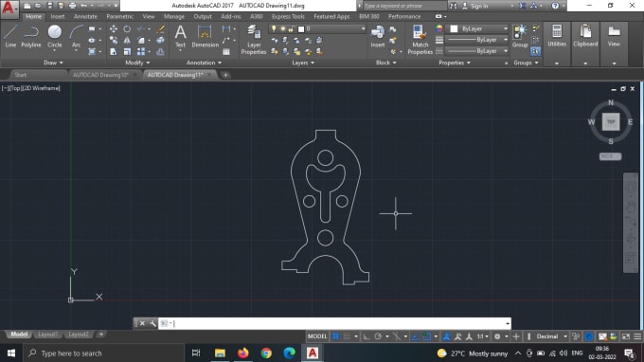This screenshot has width=644, height=362.
Task: Toggle object snap tracking in status bar
Action: [x=415, y=336]
